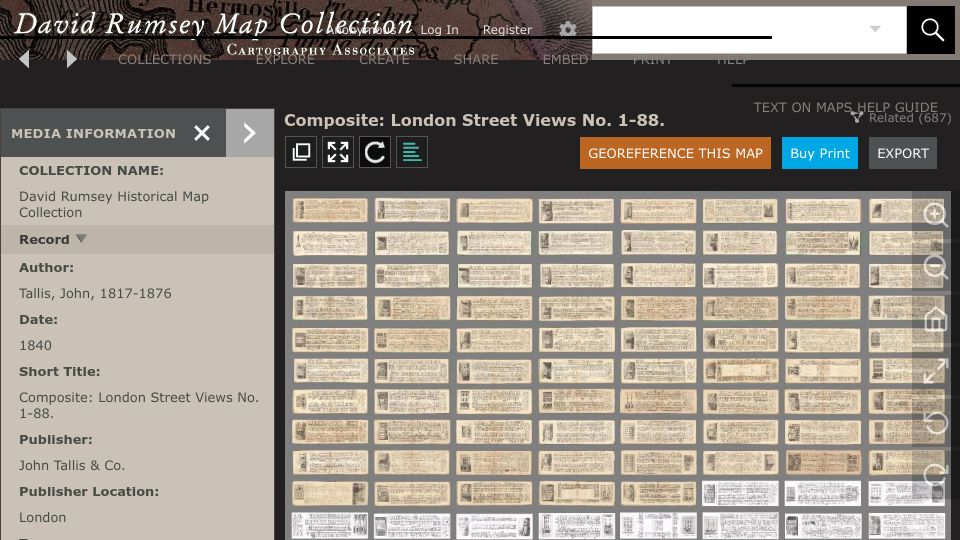Viewport: 960px width, 540px height.
Task: Open the settings gear icon
Action: click(568, 29)
